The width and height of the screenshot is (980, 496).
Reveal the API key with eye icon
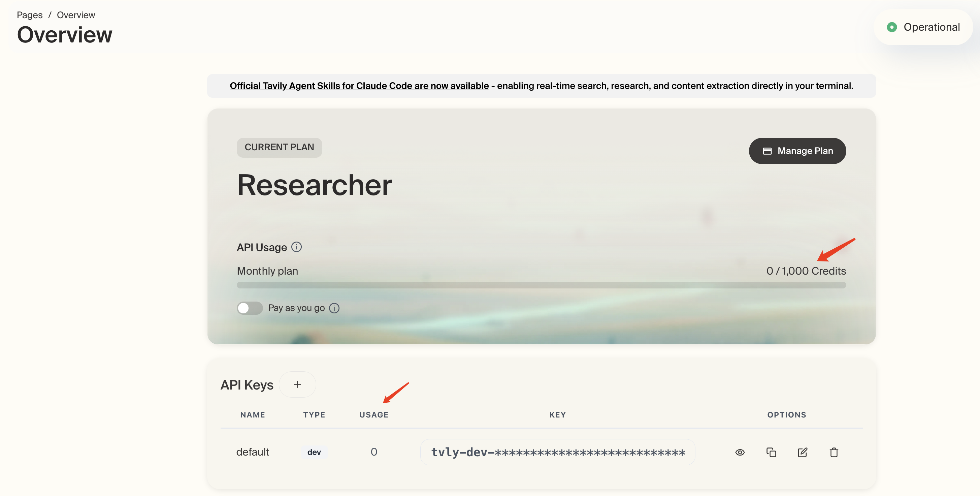coord(740,452)
